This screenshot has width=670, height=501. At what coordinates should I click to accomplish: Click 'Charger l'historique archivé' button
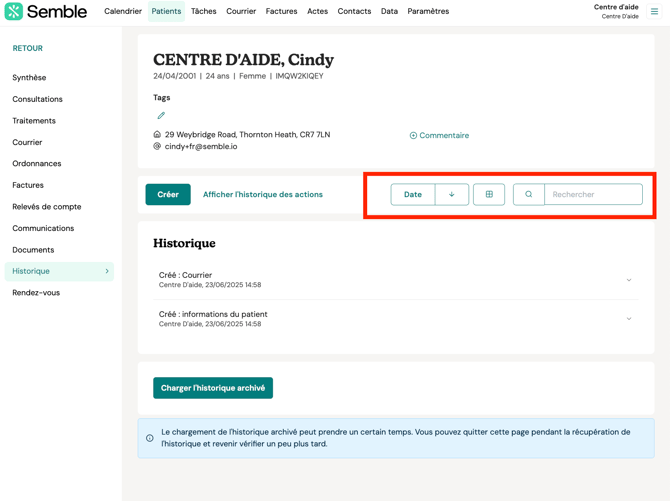point(213,388)
